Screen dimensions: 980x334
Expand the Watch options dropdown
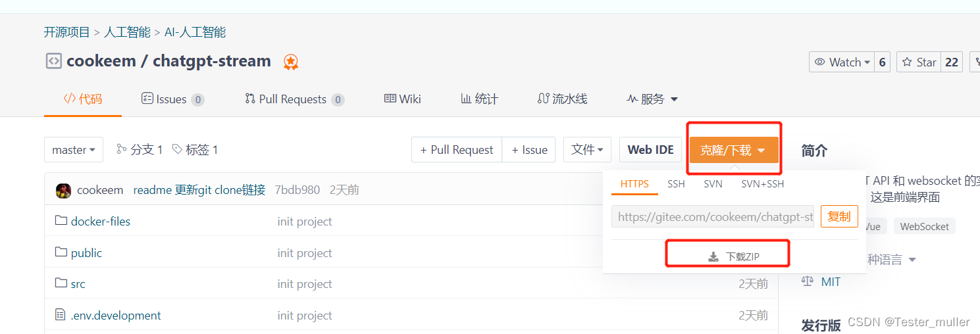[x=842, y=62]
